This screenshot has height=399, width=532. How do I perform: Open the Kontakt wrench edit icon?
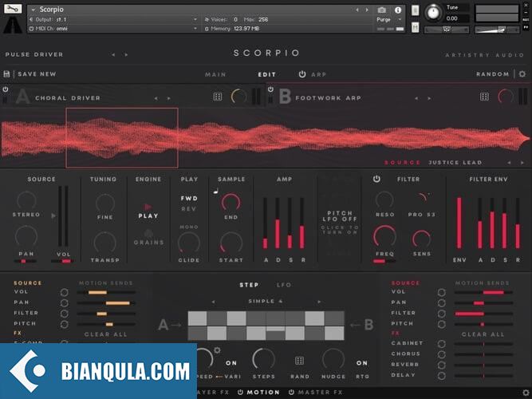[x=13, y=9]
